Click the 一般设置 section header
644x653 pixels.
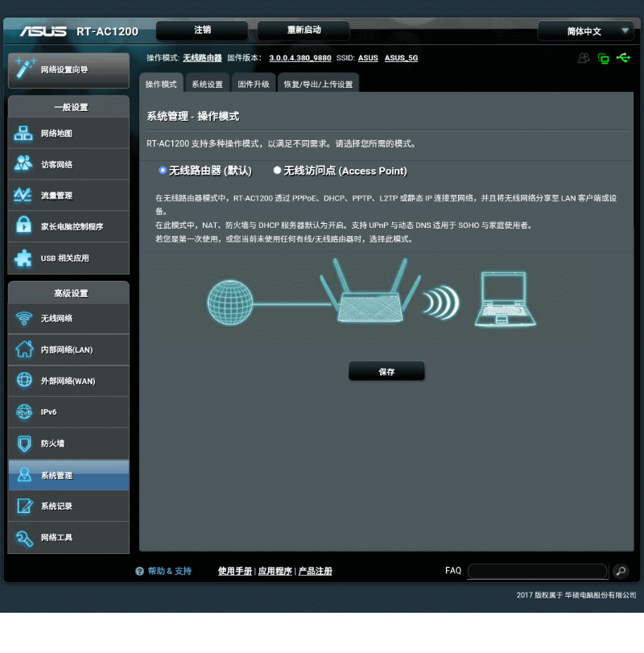click(x=68, y=106)
